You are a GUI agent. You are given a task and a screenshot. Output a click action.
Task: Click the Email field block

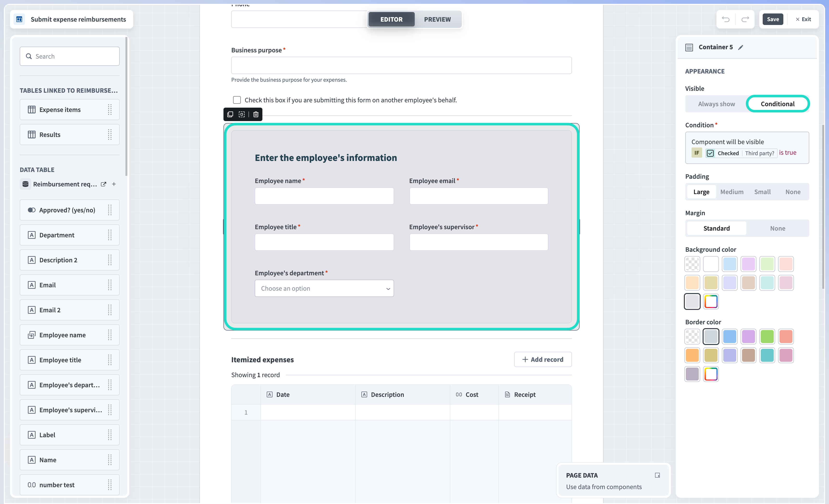[x=70, y=285]
